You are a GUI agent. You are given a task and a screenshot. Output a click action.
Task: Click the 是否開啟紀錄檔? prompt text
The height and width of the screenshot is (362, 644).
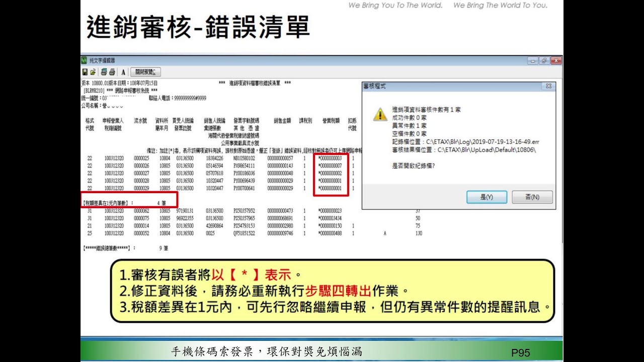click(x=414, y=165)
